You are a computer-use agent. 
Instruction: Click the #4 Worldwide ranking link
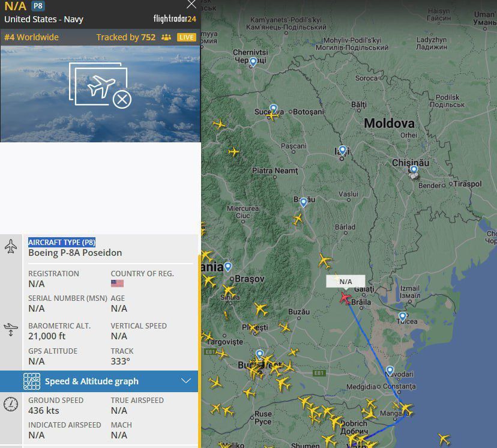tap(32, 37)
